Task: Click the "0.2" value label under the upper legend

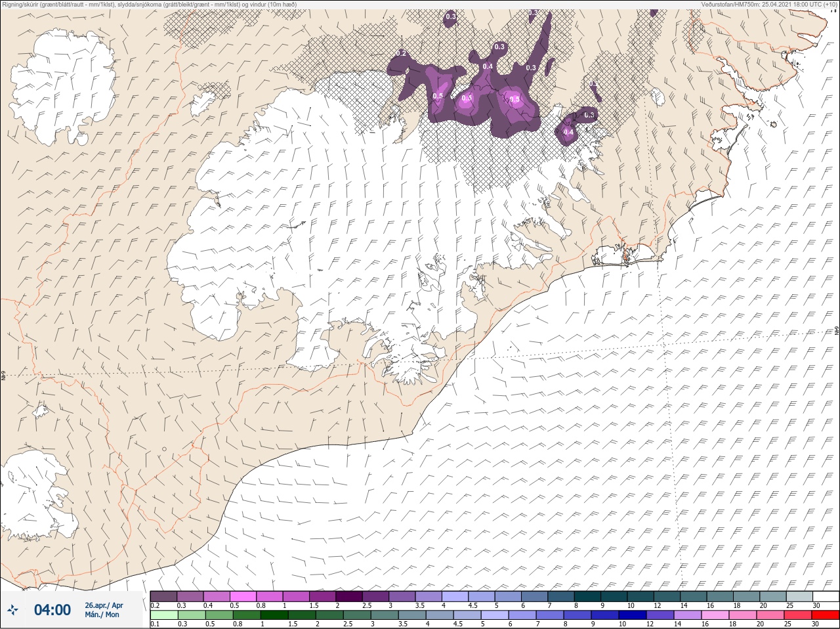Action: (155, 605)
